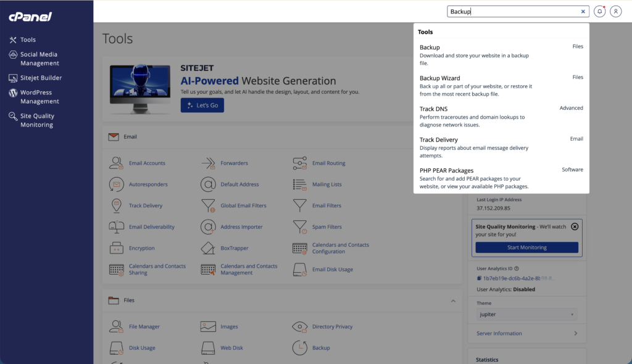Open the user account icon menu
This screenshot has height=364, width=632.
[x=615, y=12]
